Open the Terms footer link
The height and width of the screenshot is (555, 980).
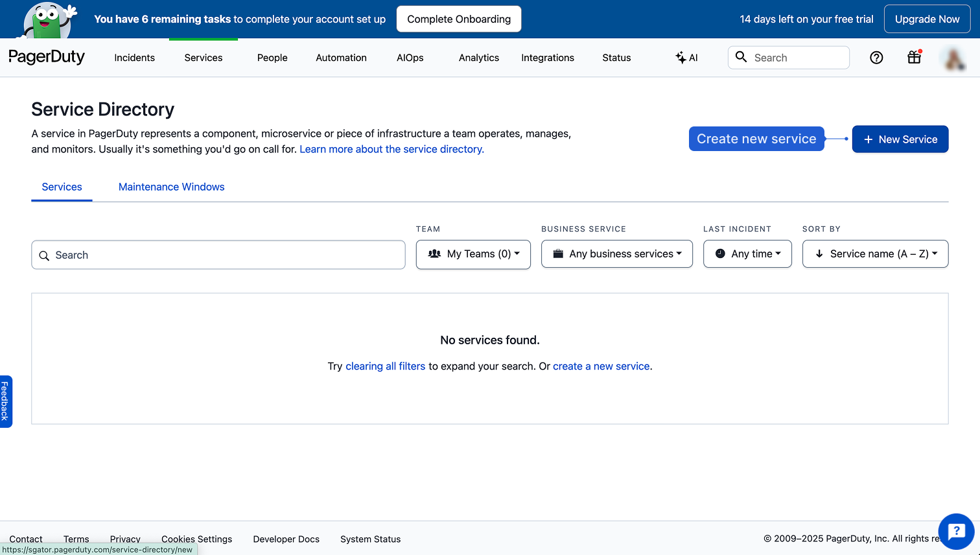tap(76, 539)
